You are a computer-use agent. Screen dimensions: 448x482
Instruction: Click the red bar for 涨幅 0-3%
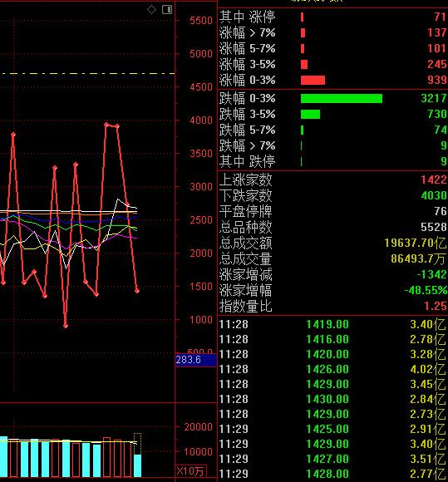(313, 81)
